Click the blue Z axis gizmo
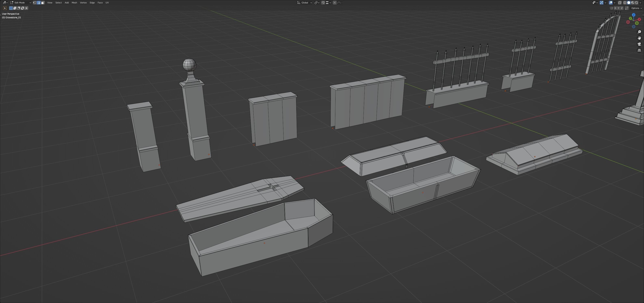Screen dimensions: 644x303 click(x=634, y=15)
